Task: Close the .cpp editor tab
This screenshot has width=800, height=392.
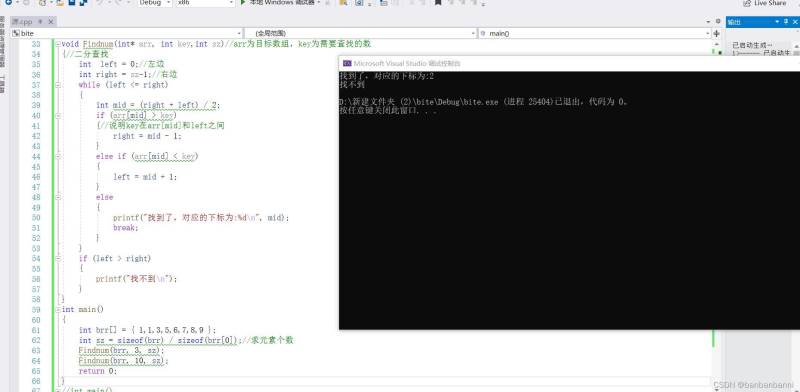Action: point(51,22)
